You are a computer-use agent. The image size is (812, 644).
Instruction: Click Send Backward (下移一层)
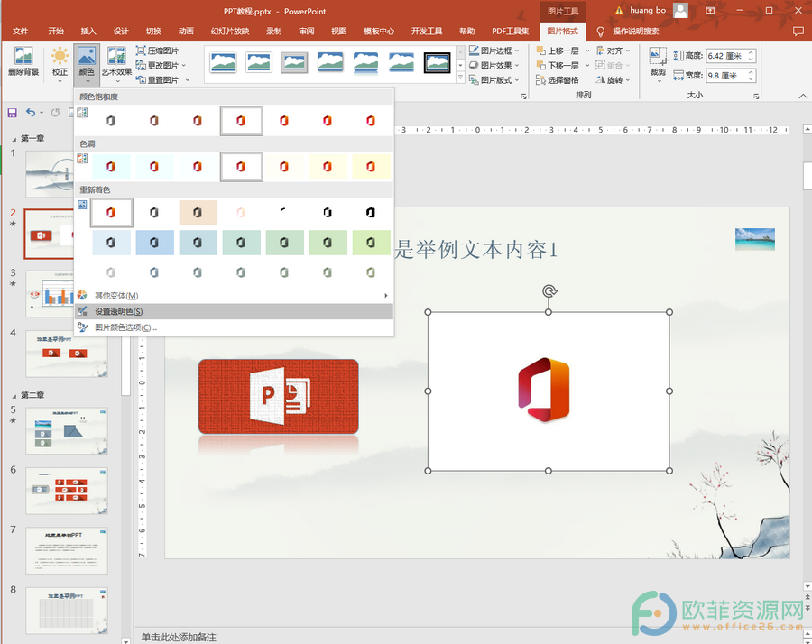[558, 65]
